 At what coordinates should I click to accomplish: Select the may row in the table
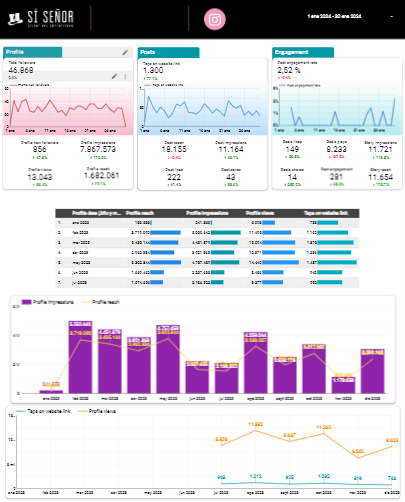(207, 262)
